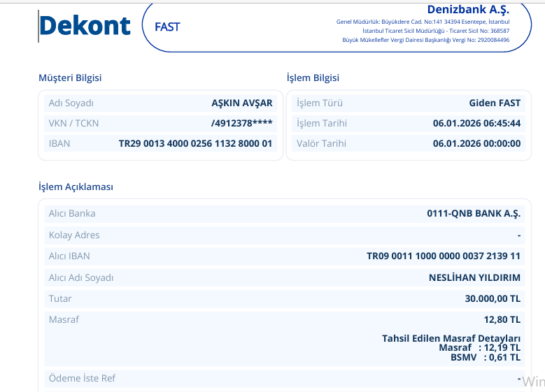The width and height of the screenshot is (545, 392).
Task: Click the Alıcı Banka label
Action: 72,213
